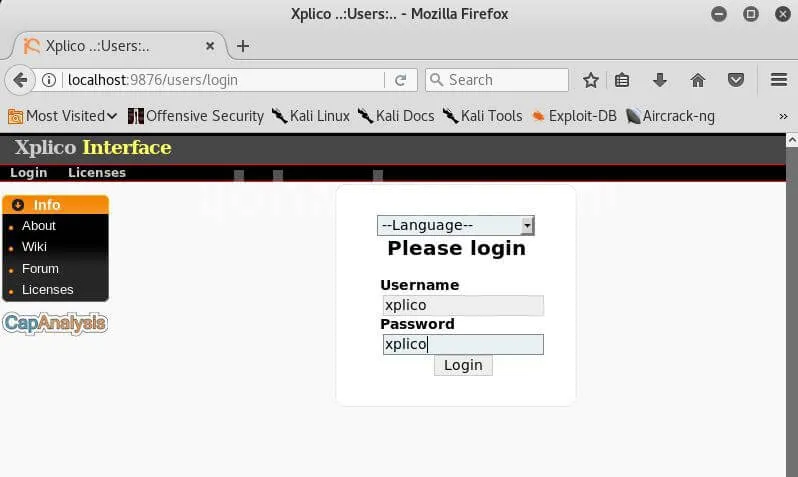
Task: Focus the URL address bar
Action: (224, 80)
